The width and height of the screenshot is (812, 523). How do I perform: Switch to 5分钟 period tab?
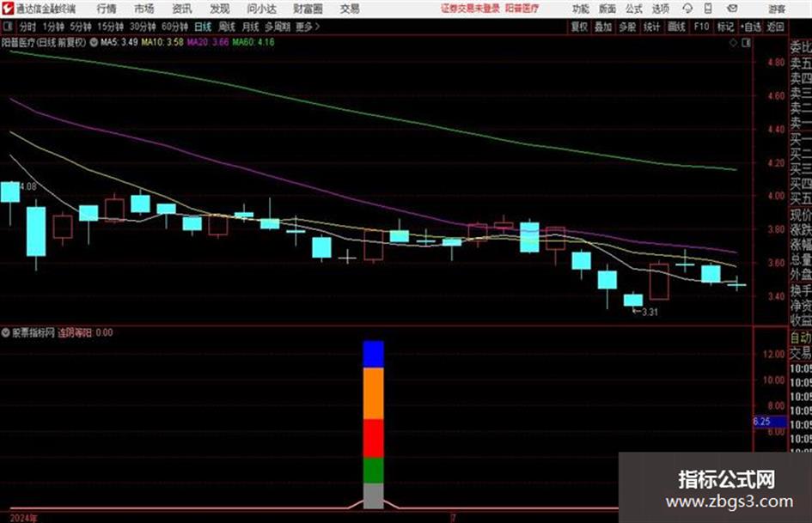pyautogui.click(x=80, y=27)
